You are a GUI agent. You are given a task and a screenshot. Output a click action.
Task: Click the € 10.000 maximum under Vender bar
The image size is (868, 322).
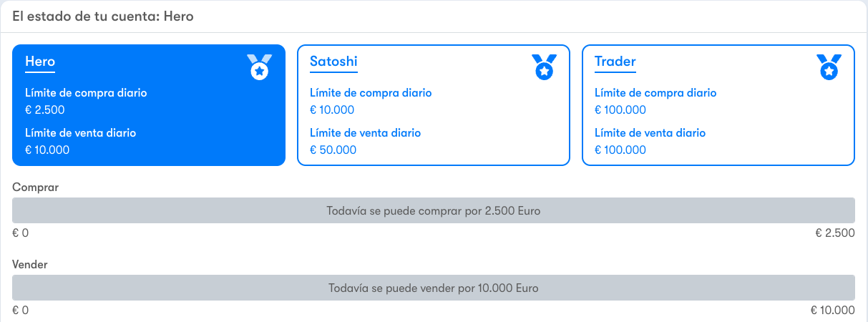coord(832,311)
